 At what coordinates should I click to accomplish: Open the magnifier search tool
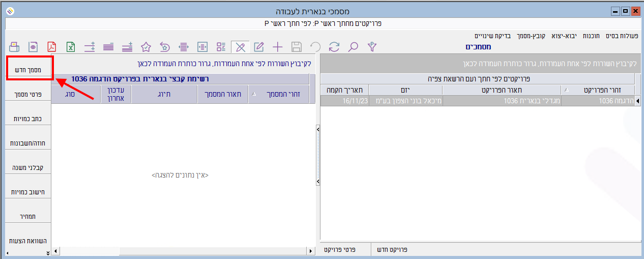[353, 47]
